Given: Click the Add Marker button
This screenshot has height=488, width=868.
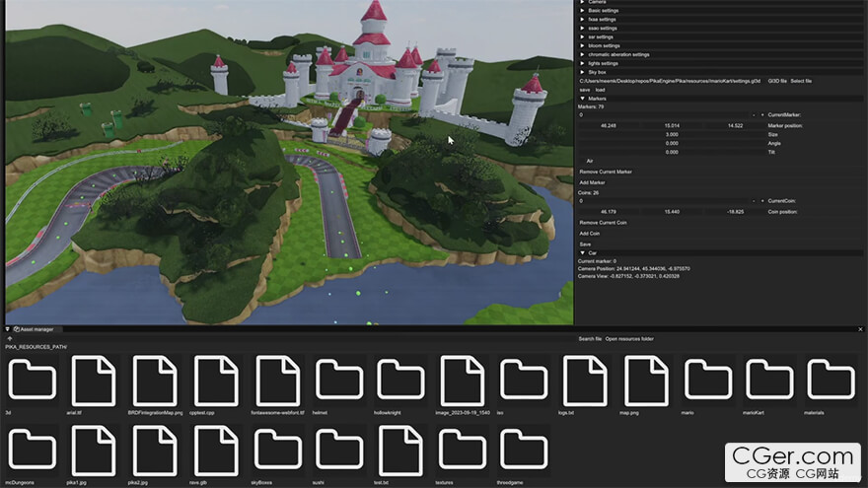Looking at the screenshot, I should tap(592, 182).
